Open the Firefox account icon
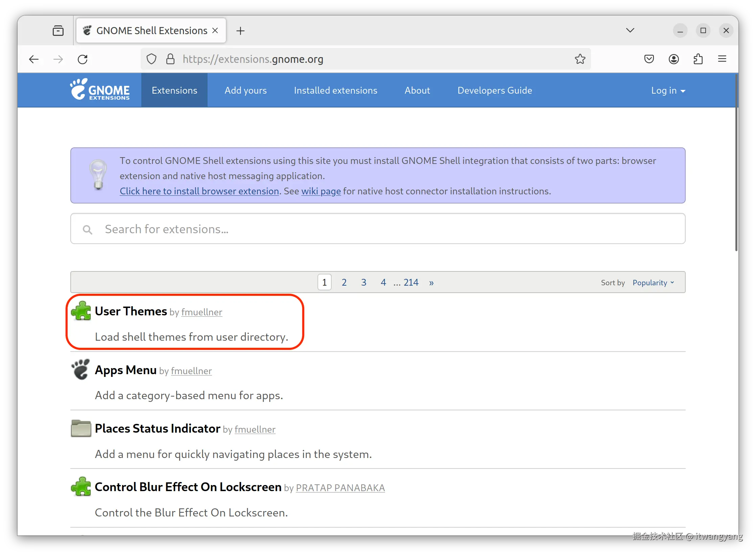 point(674,59)
